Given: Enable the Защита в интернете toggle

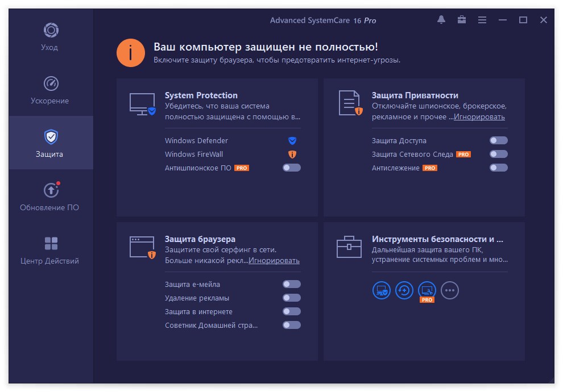Looking at the screenshot, I should [292, 312].
